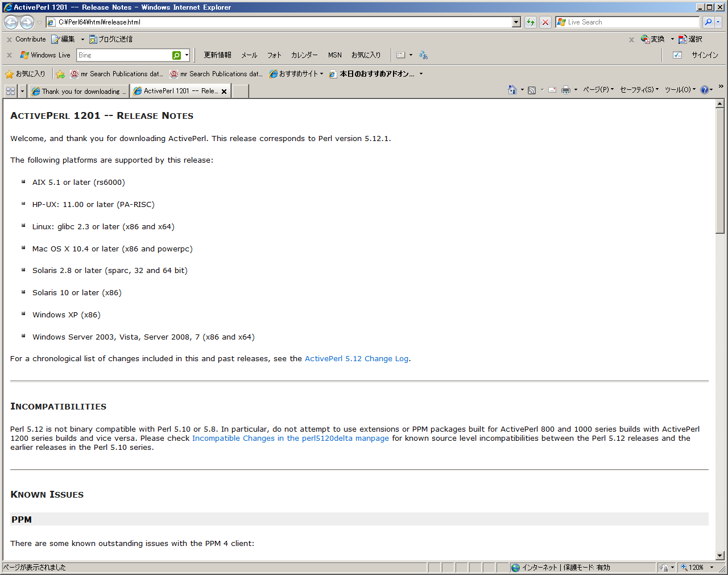Follow the Incompatible Changes perl5120delta manpage link

tap(290, 439)
